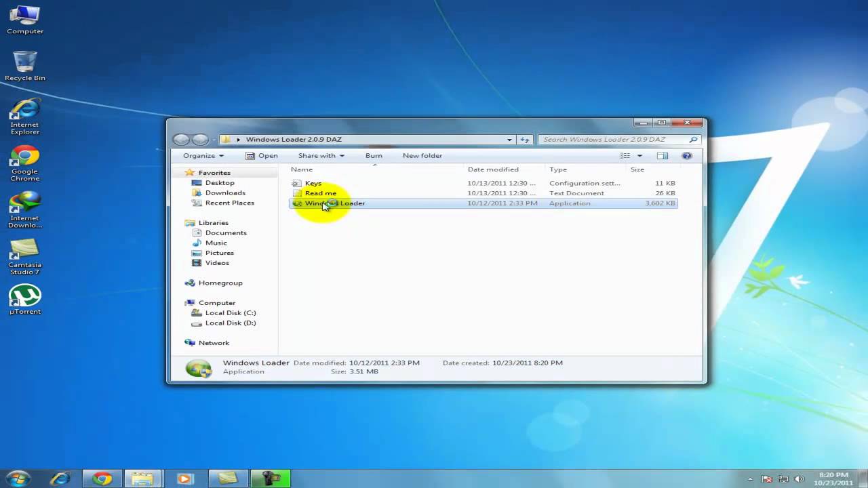Show the preview pane icon
The image size is (868, 488).
click(x=663, y=156)
